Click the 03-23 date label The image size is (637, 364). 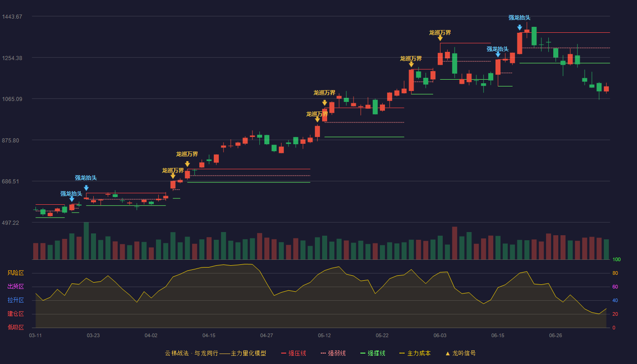point(93,335)
